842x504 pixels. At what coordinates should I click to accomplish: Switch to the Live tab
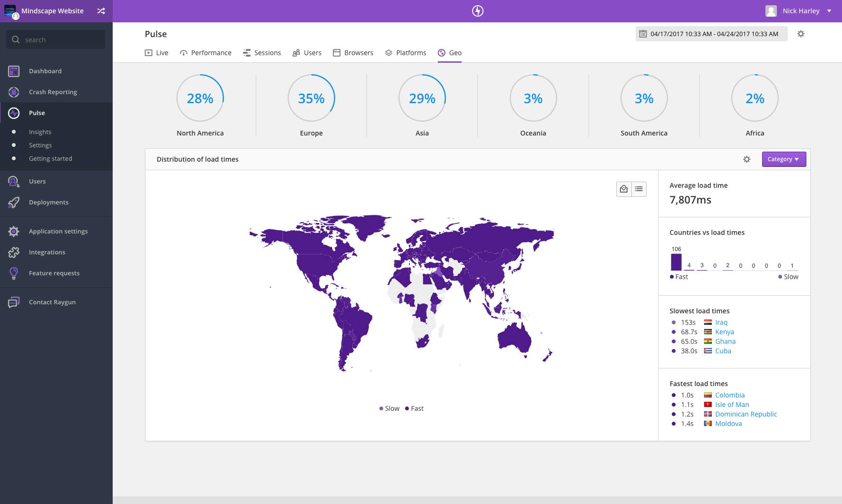click(156, 53)
